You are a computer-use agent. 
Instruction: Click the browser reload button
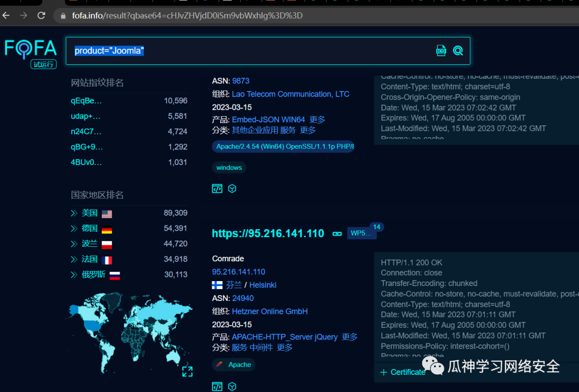click(41, 16)
